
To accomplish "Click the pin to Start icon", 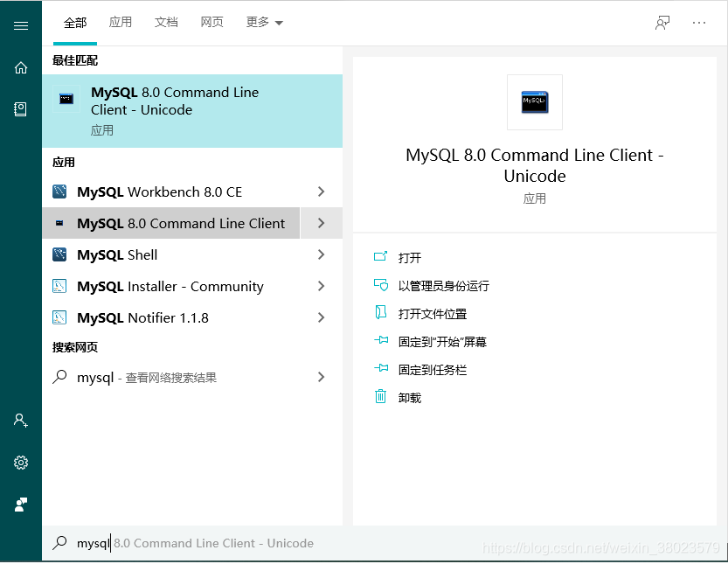I will coord(381,340).
